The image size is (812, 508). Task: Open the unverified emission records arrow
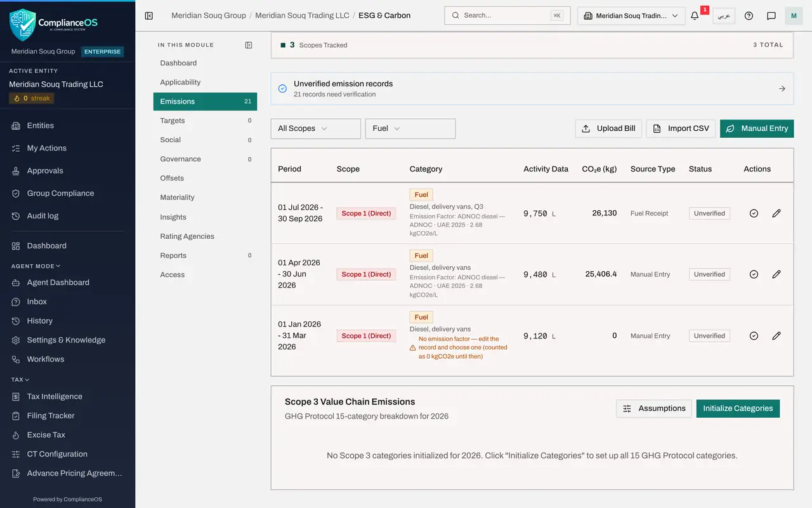point(782,89)
